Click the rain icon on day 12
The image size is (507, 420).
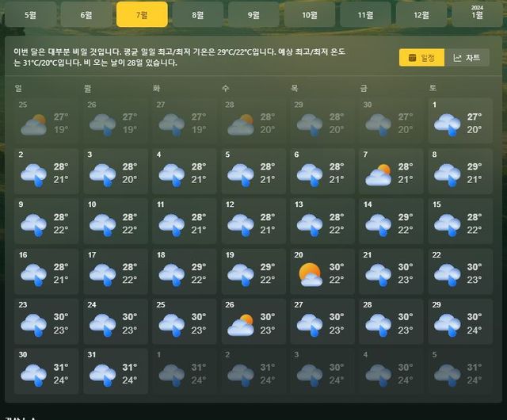click(x=240, y=224)
